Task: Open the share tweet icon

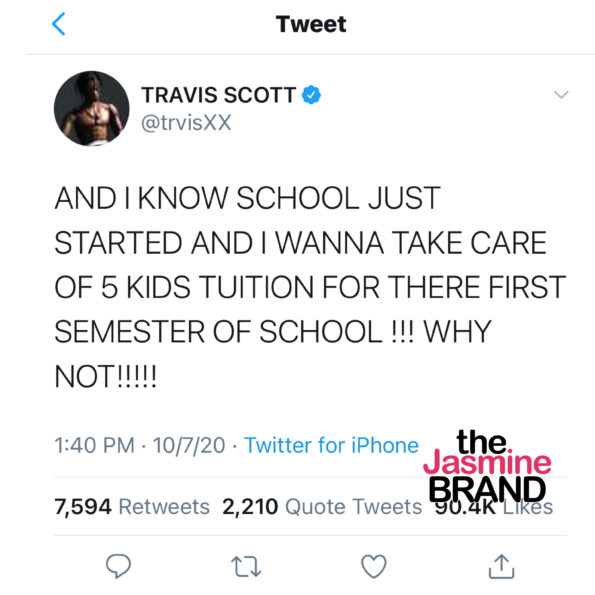Action: click(x=501, y=566)
